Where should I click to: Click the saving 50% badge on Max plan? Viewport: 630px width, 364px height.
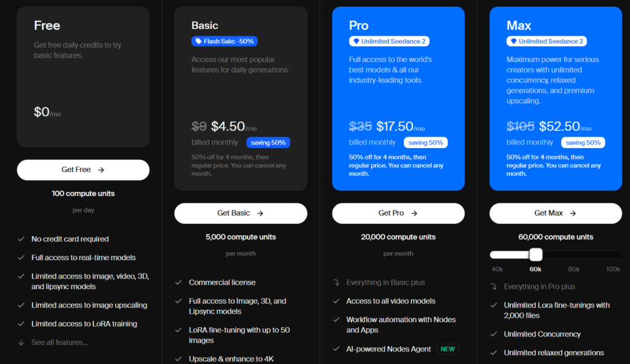[x=583, y=142]
